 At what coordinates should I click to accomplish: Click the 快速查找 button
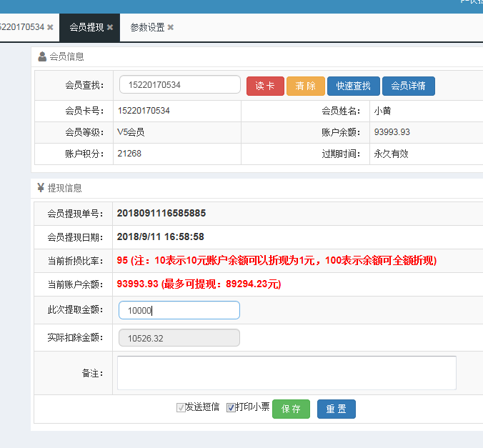pyautogui.click(x=353, y=86)
